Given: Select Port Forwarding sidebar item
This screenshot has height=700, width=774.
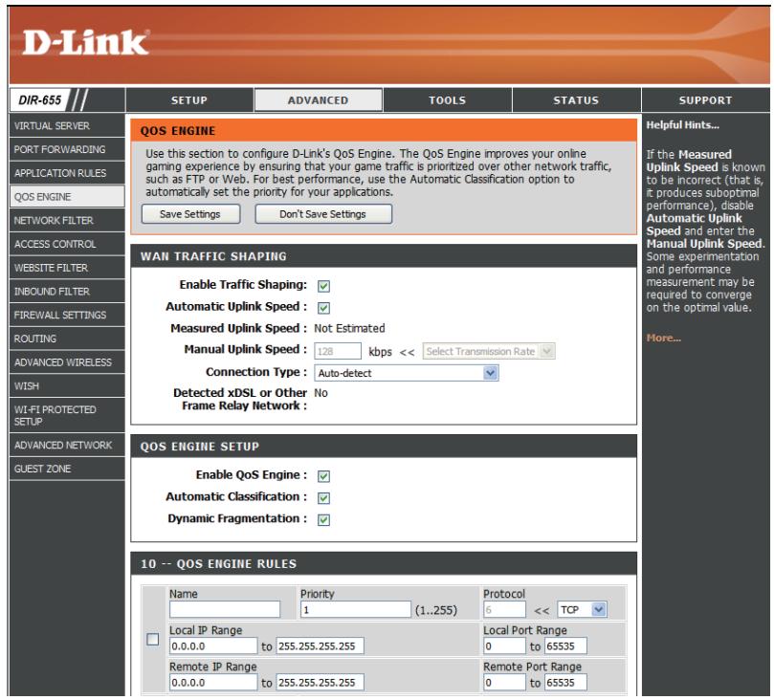Looking at the screenshot, I should pos(67,149).
